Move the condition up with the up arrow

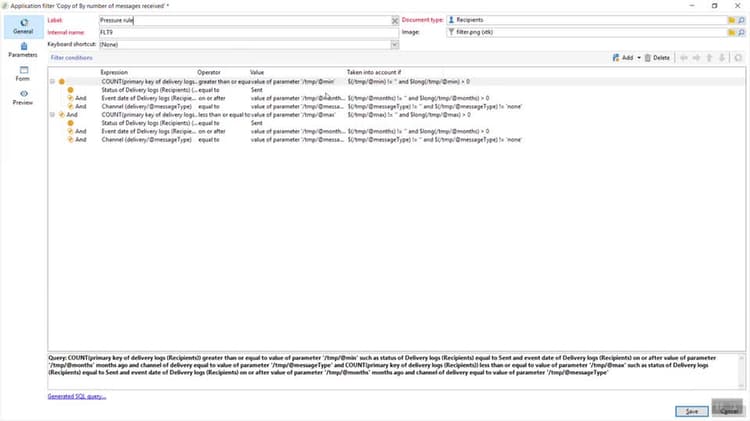pyautogui.click(x=709, y=58)
